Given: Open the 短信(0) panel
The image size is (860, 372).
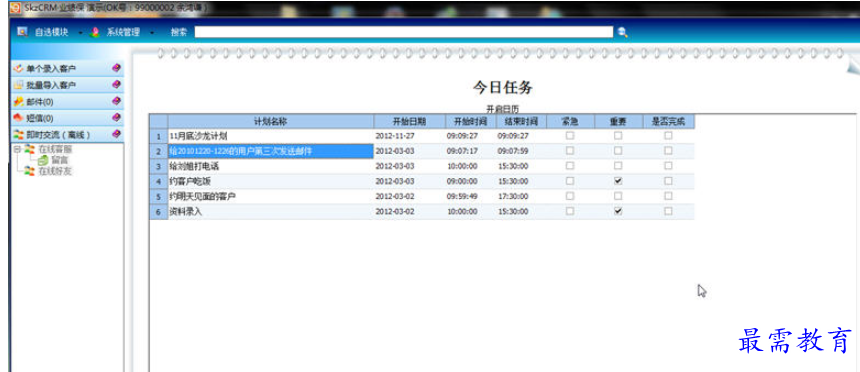Looking at the screenshot, I should (67, 118).
